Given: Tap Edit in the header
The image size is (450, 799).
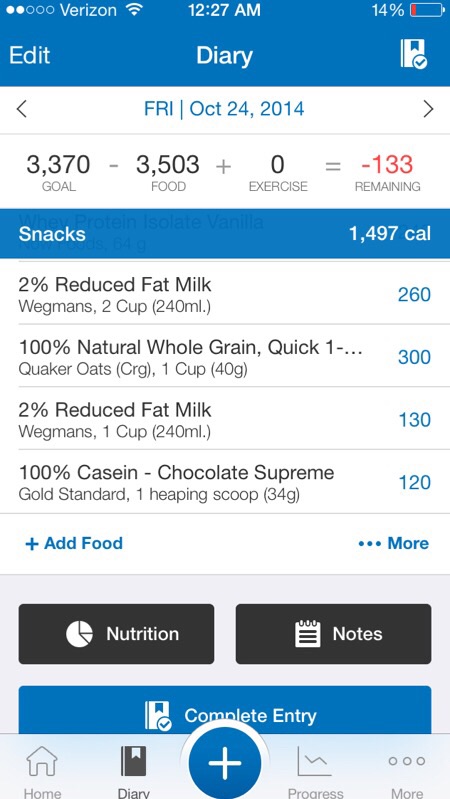Looking at the screenshot, I should point(30,55).
